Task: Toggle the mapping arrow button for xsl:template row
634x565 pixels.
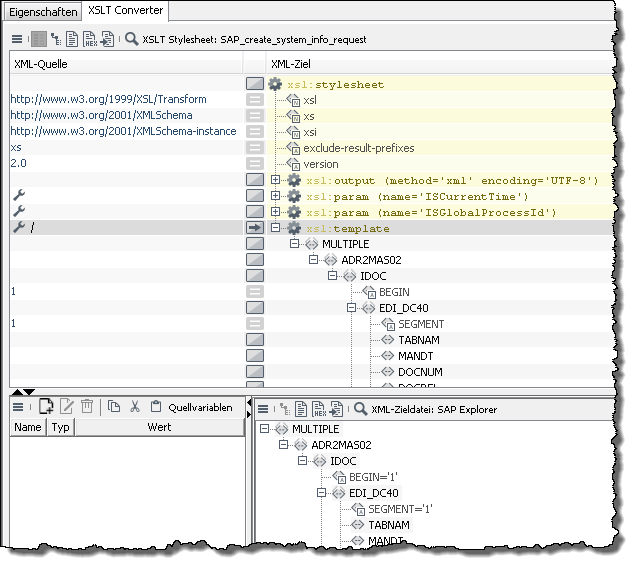Action: [256, 228]
